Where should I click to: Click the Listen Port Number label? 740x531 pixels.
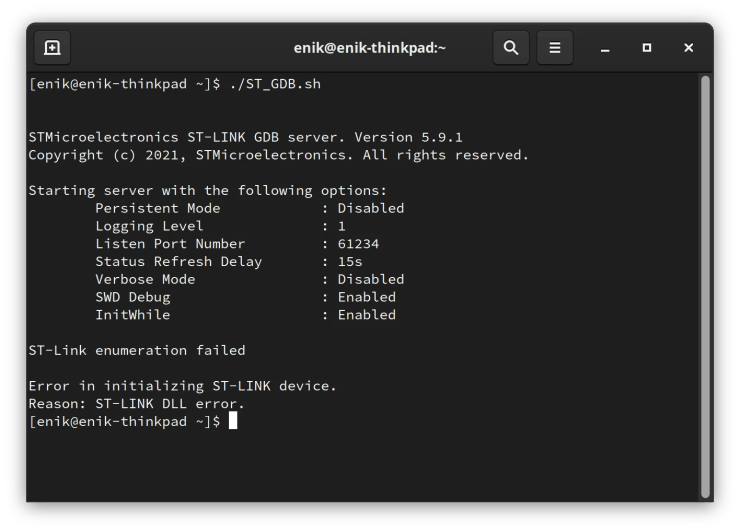(170, 244)
